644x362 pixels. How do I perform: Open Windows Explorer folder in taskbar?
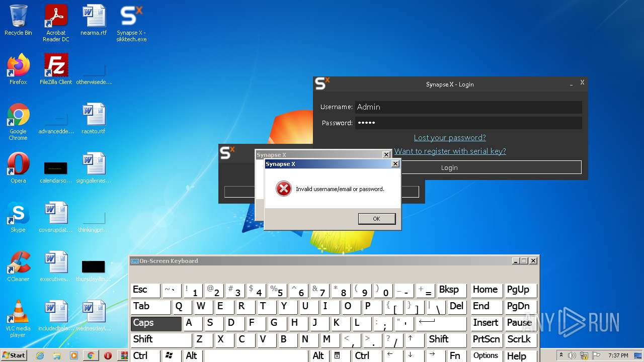[x=57, y=355]
